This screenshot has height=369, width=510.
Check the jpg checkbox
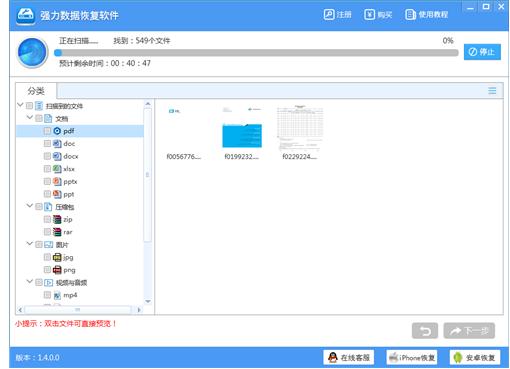coord(47,257)
